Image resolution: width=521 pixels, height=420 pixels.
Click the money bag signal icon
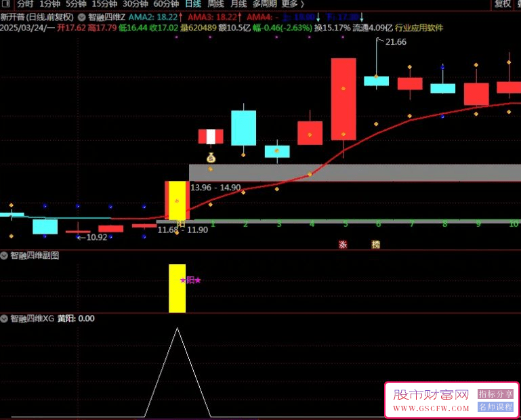211,157
